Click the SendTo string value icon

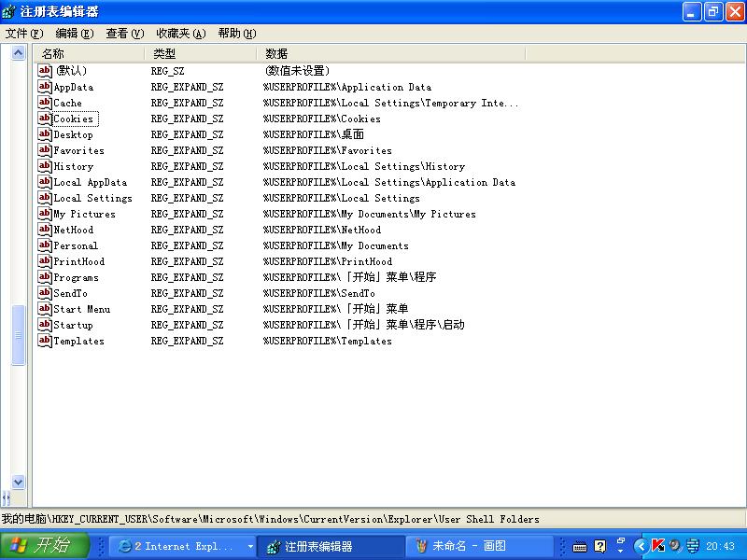pyautogui.click(x=45, y=293)
